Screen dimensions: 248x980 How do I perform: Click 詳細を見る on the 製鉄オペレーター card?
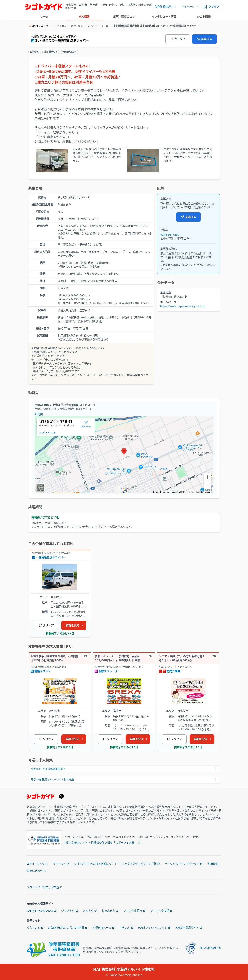tap(138, 739)
